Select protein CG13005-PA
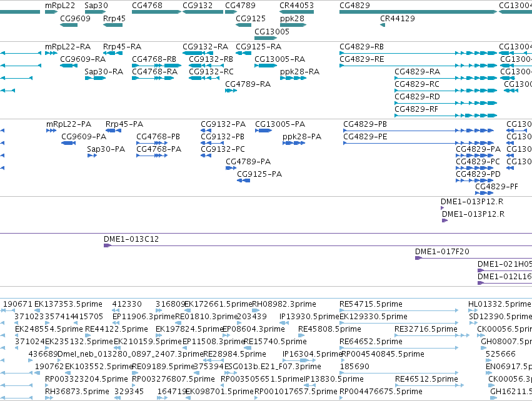 point(264,131)
